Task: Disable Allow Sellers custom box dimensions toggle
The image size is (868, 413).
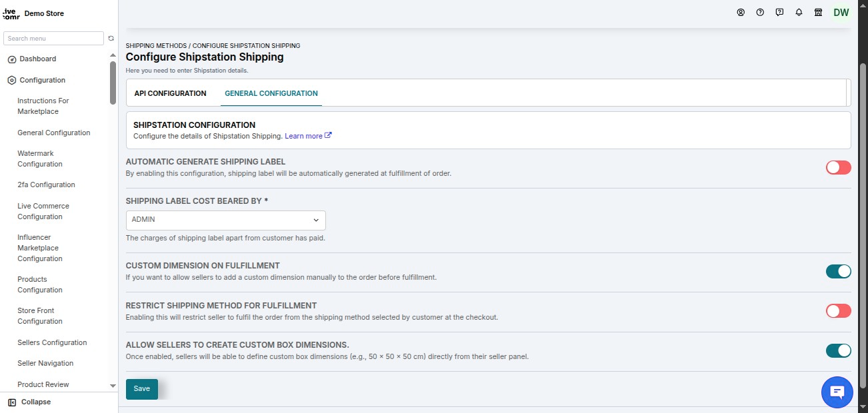Action: click(x=839, y=350)
